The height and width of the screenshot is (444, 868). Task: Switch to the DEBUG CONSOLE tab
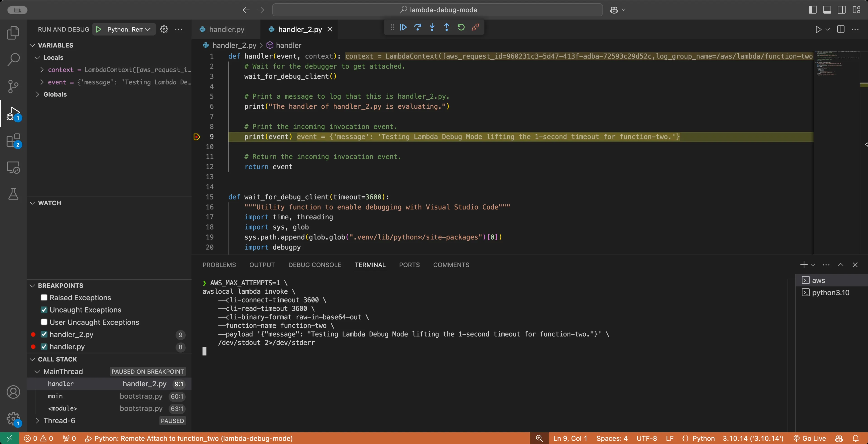(314, 265)
